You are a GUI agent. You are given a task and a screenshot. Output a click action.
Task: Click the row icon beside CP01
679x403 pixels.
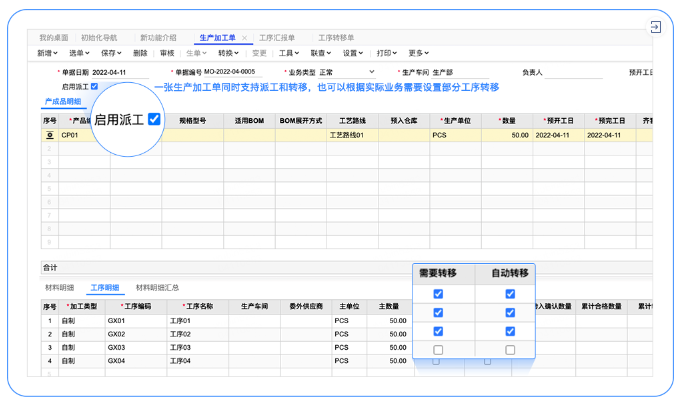50,135
